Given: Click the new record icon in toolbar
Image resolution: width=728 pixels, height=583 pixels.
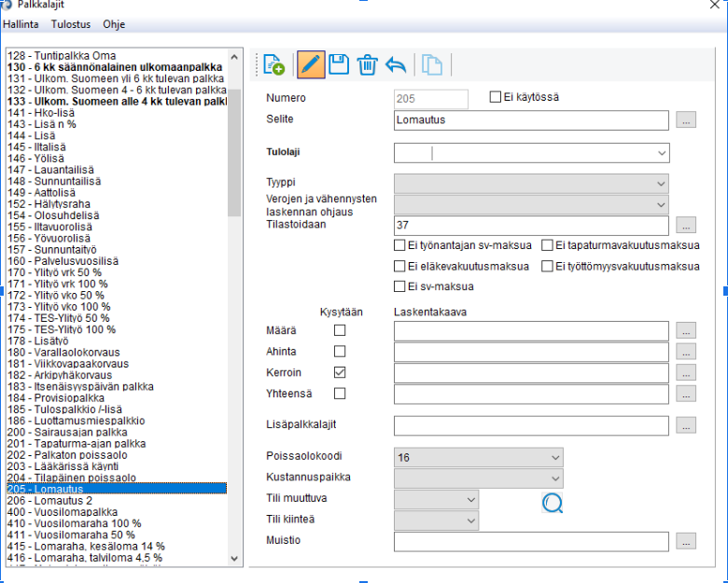Looking at the screenshot, I should coord(273,64).
